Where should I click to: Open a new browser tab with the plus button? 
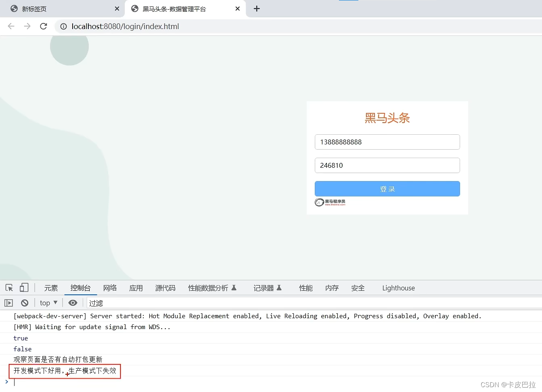(x=257, y=8)
